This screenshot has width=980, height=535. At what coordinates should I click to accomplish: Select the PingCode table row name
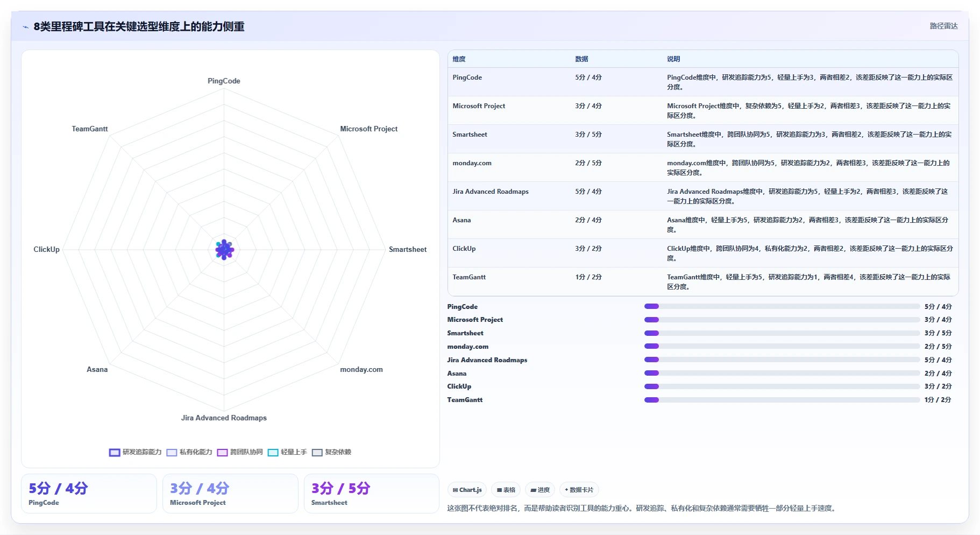click(467, 78)
